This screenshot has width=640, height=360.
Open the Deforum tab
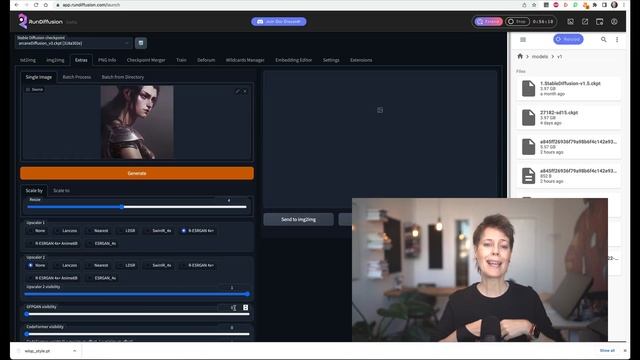coord(206,60)
